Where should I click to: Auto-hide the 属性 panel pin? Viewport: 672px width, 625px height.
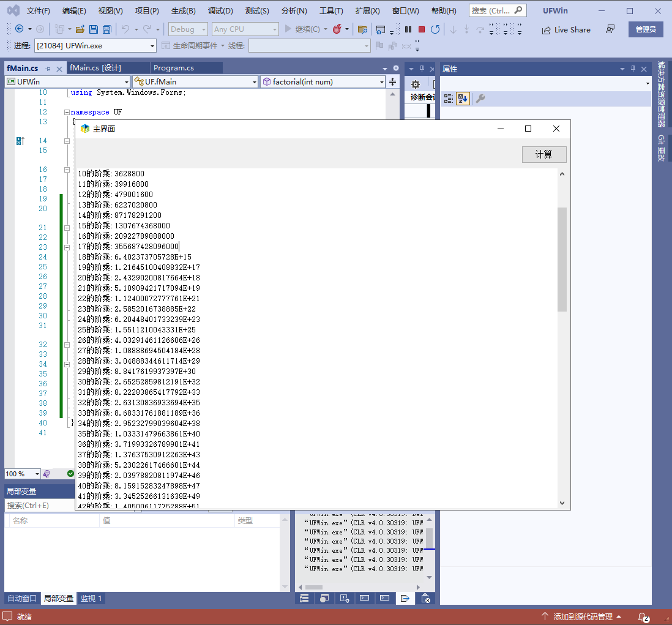633,69
